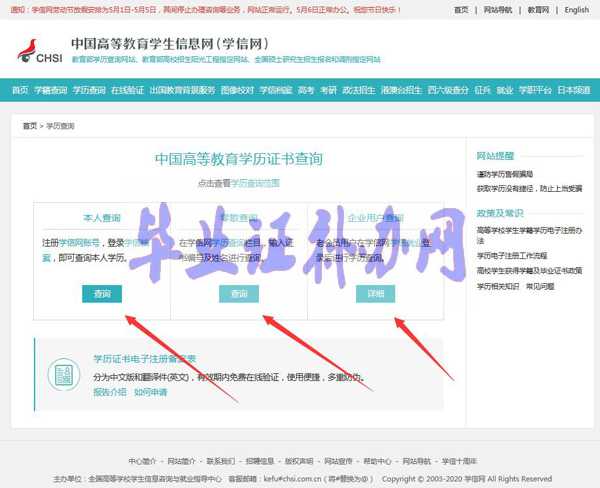Image resolution: width=600 pixels, height=488 pixels.
Task: Open 学历查询 navigation tab
Action: click(91, 90)
